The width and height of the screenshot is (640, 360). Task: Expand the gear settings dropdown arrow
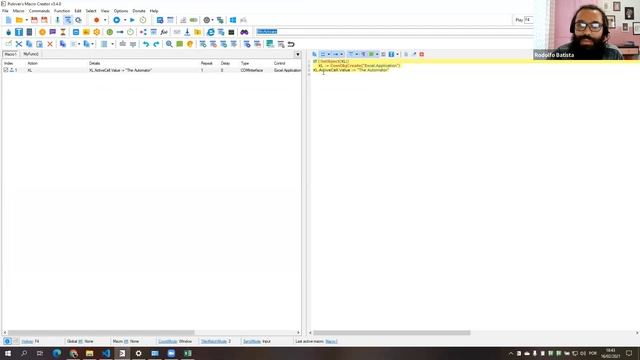212,20
